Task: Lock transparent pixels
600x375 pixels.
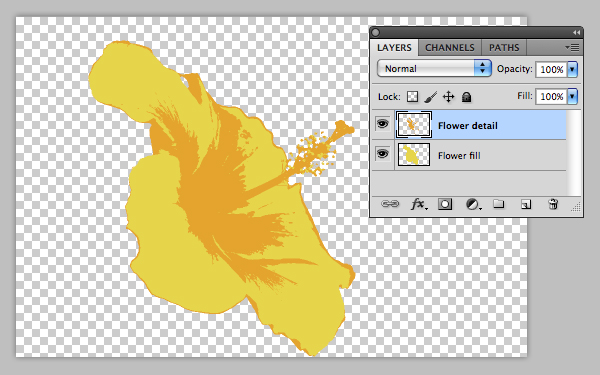Action: point(412,97)
